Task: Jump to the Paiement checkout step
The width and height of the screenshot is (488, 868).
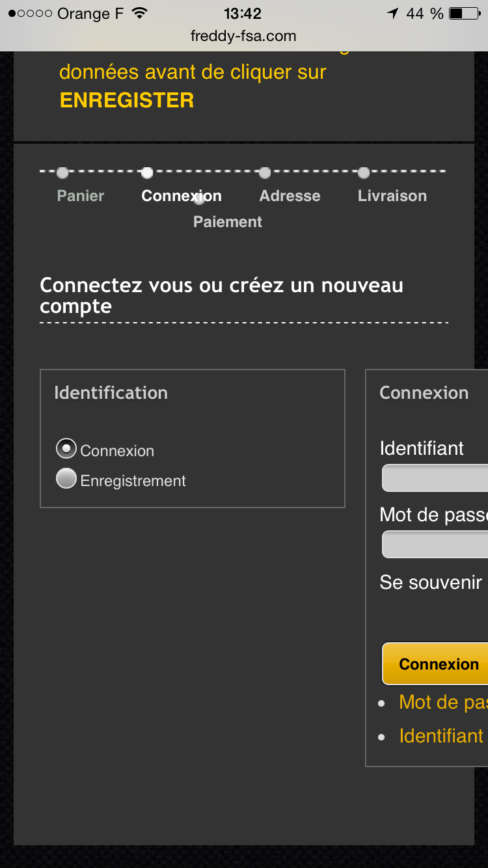Action: point(228,222)
